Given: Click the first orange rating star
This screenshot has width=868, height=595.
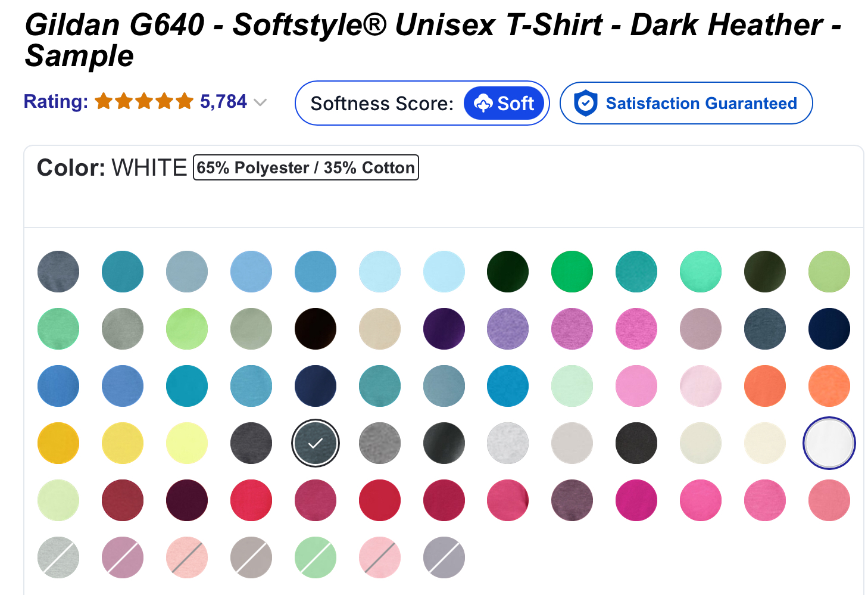Looking at the screenshot, I should point(102,101).
